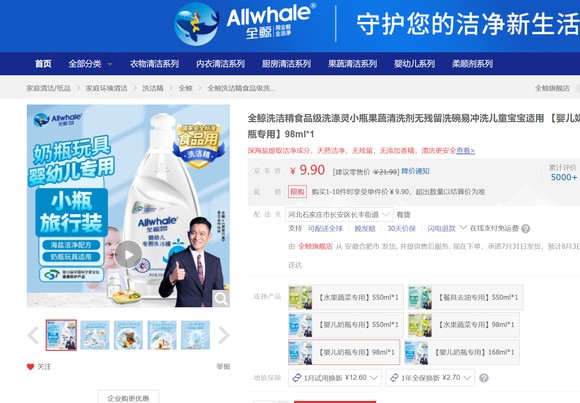This screenshot has height=403, width=580.
Task: Click the magnifier zoom icon on product image
Action: (x=221, y=298)
